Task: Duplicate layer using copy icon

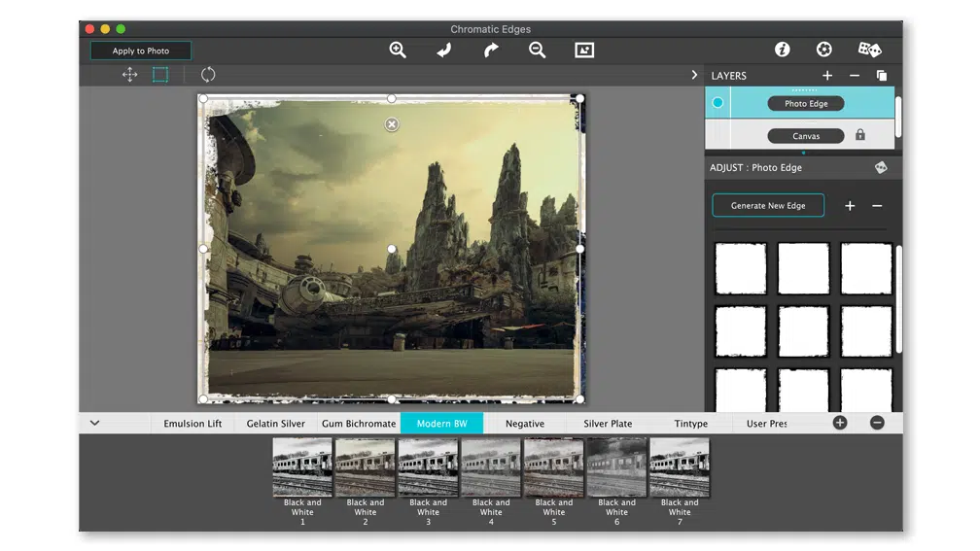Action: tap(881, 76)
